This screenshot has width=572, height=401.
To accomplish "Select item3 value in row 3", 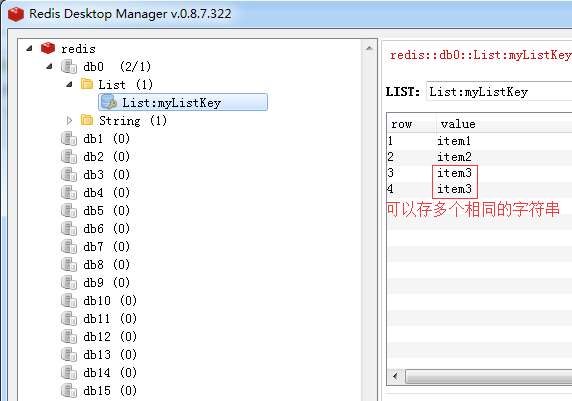I will 455,173.
